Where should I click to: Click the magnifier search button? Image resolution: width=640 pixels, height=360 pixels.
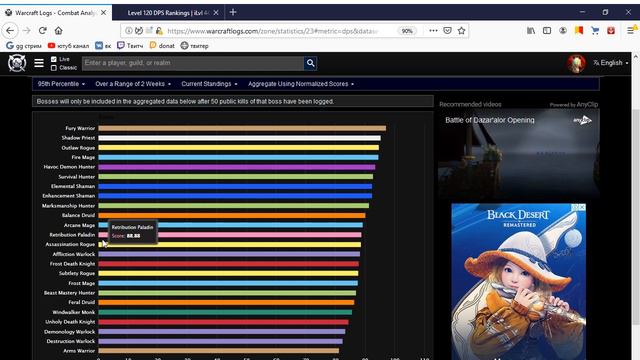[x=310, y=63]
